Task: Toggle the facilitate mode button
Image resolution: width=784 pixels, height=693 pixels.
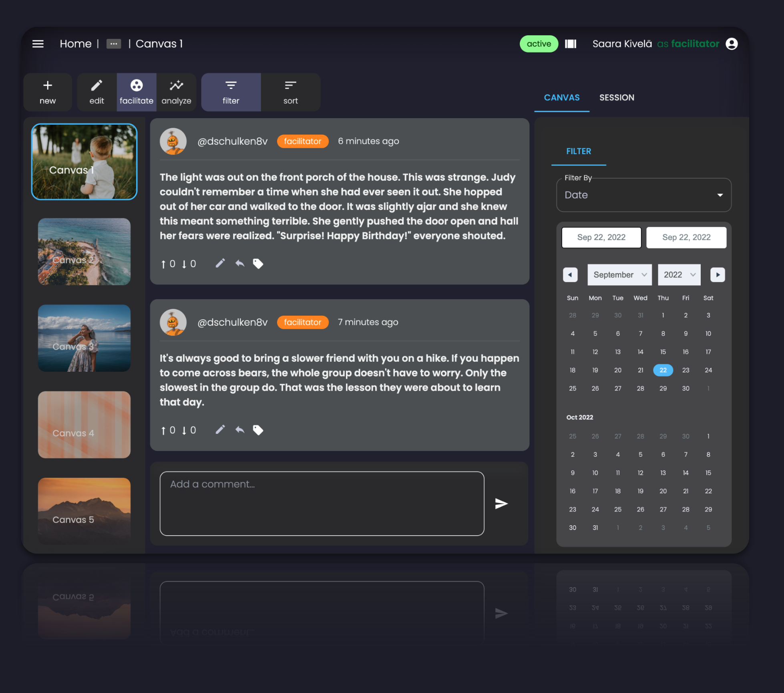Action: (x=137, y=92)
